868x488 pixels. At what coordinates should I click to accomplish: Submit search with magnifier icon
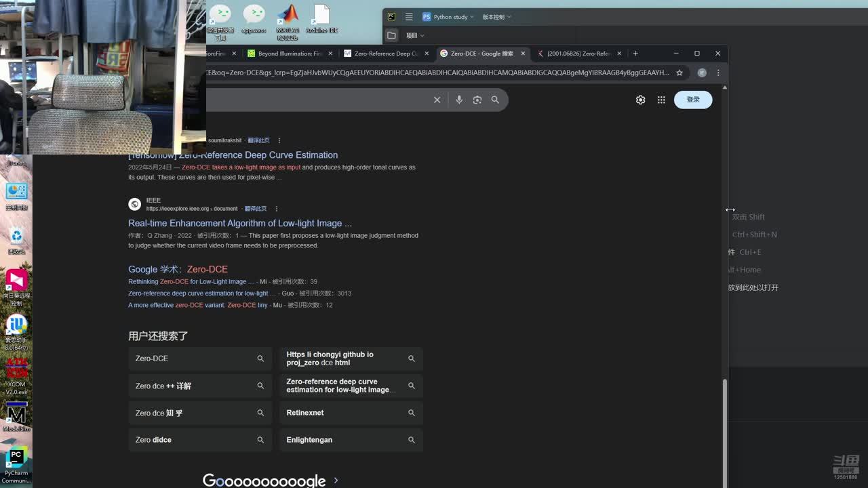(x=495, y=100)
